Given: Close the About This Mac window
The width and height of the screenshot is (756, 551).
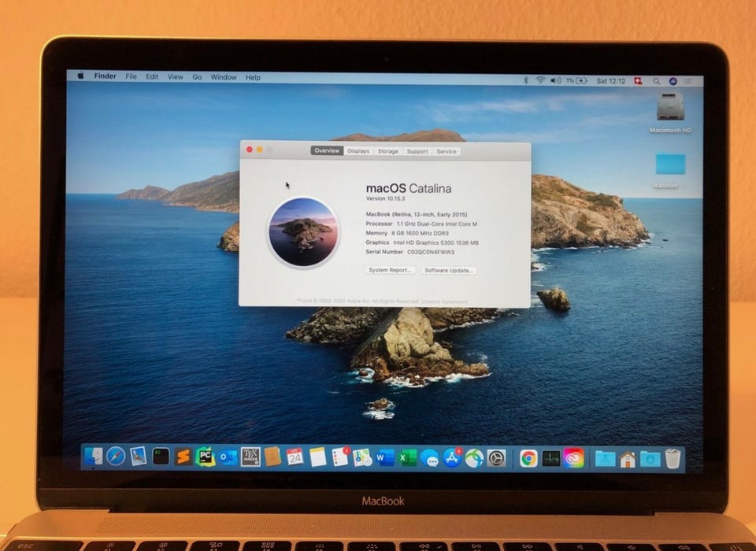Looking at the screenshot, I should (250, 150).
